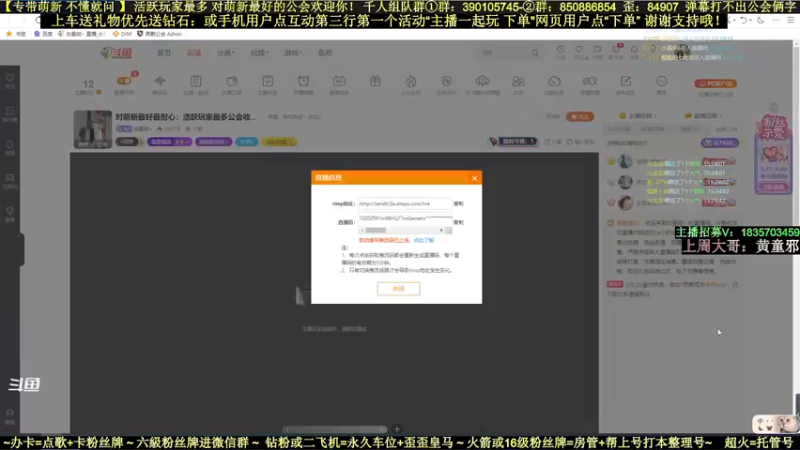Open the 百度 bookmark in the browser bar
The height and width of the screenshot is (450, 800).
click(x=43, y=34)
